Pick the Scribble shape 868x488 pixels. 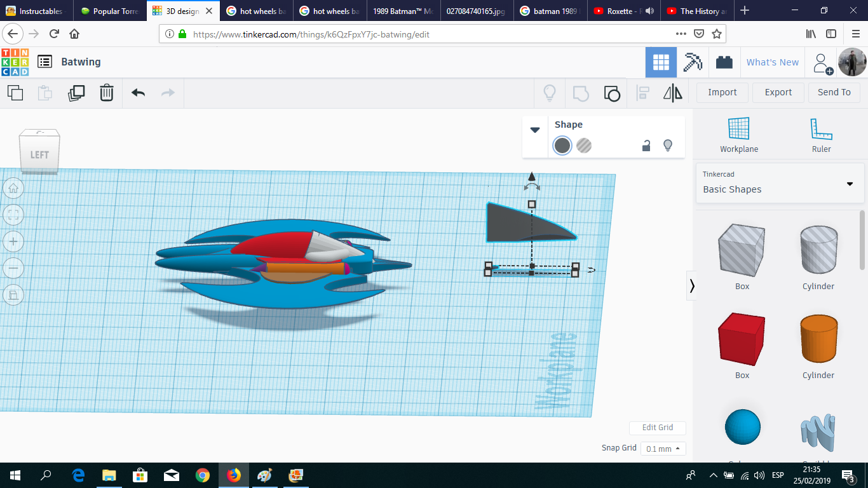818,432
